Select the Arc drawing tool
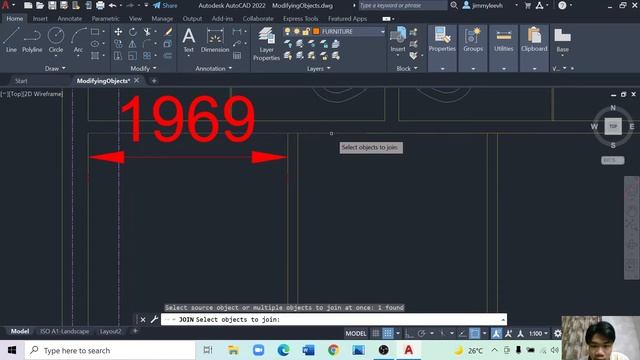This screenshot has width=640, height=360. 78,40
